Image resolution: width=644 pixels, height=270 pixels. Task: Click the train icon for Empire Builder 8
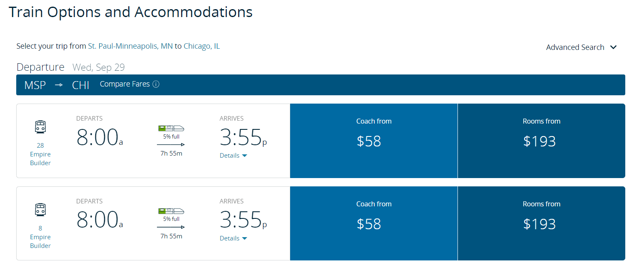40,210
